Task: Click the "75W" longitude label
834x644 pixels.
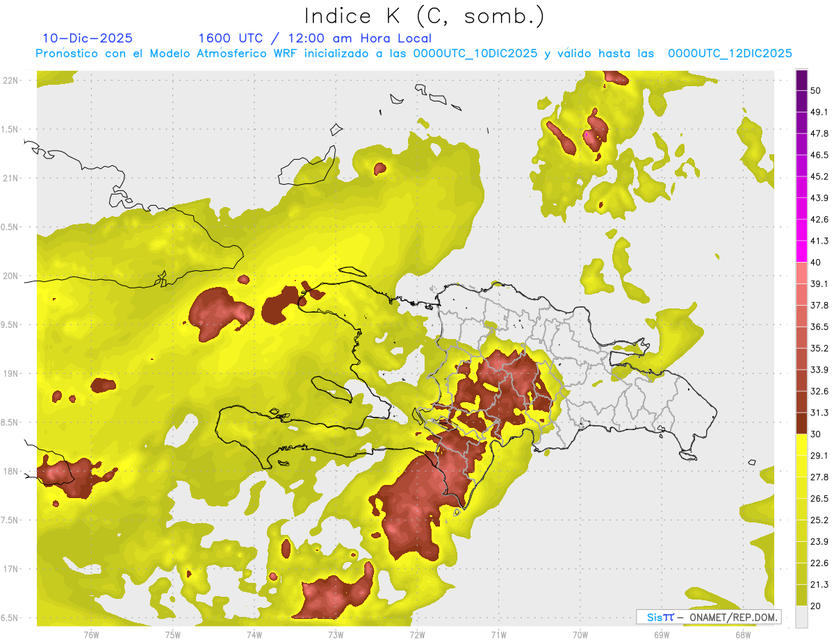Action: coord(172,634)
